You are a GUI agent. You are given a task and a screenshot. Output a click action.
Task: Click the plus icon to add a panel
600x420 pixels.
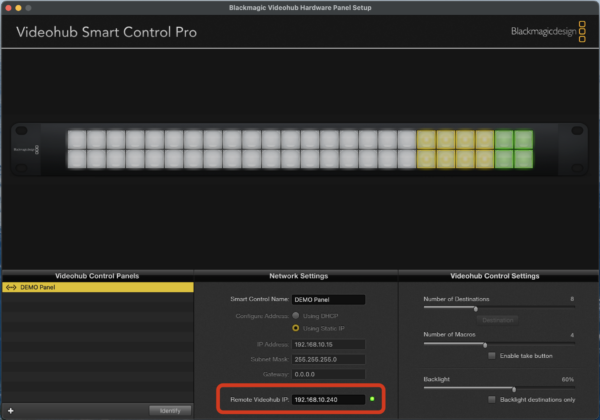[11, 410]
